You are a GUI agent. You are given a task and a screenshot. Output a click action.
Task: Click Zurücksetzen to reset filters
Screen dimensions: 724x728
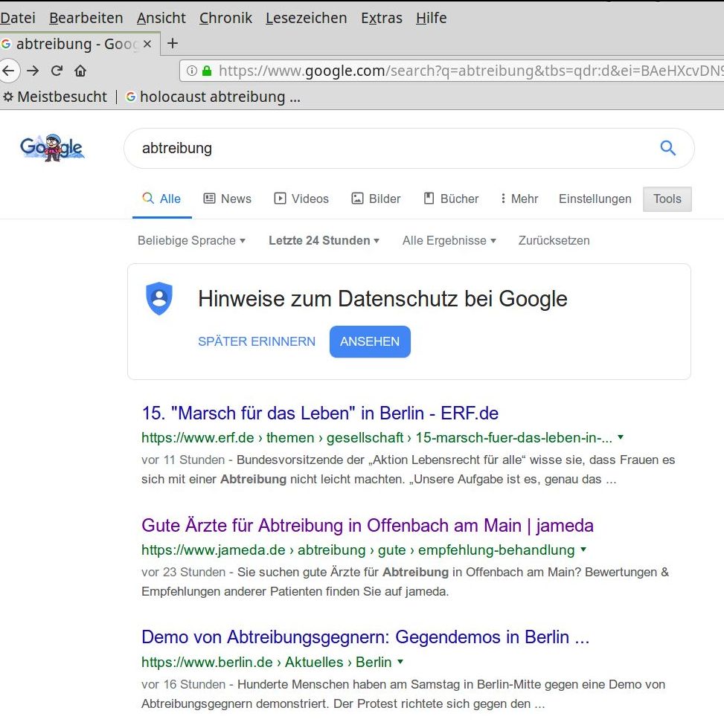tap(554, 240)
